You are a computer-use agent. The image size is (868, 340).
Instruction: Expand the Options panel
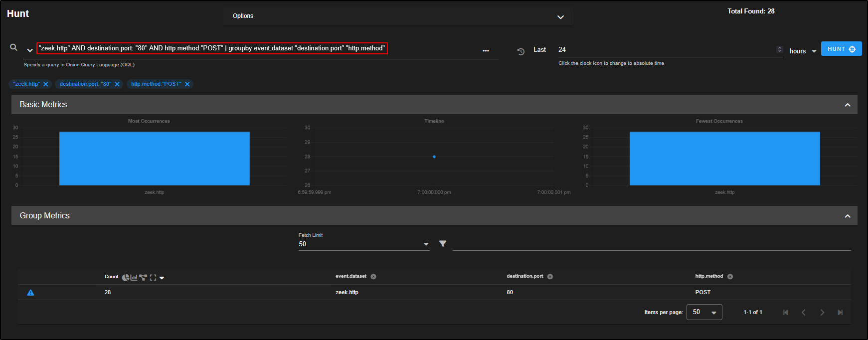pos(560,17)
